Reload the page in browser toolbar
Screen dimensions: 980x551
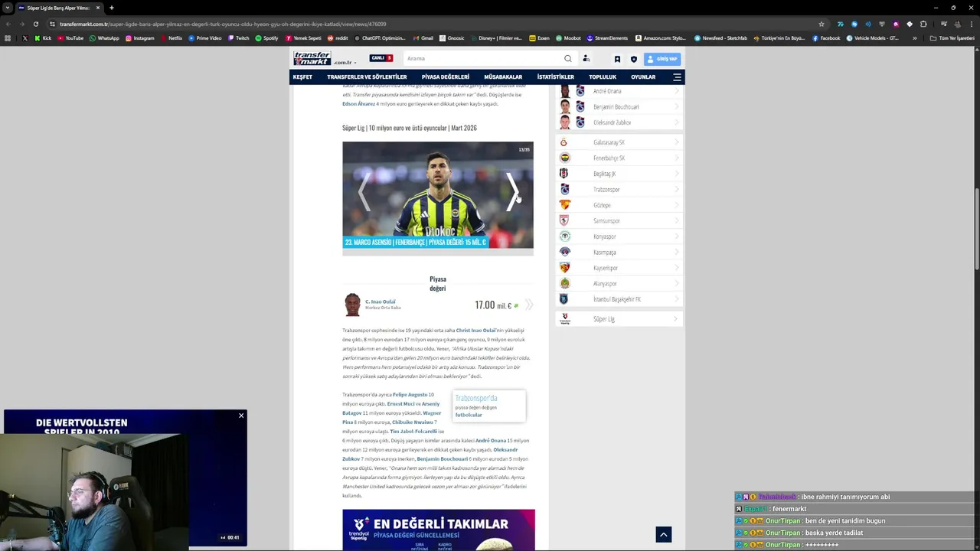[35, 24]
